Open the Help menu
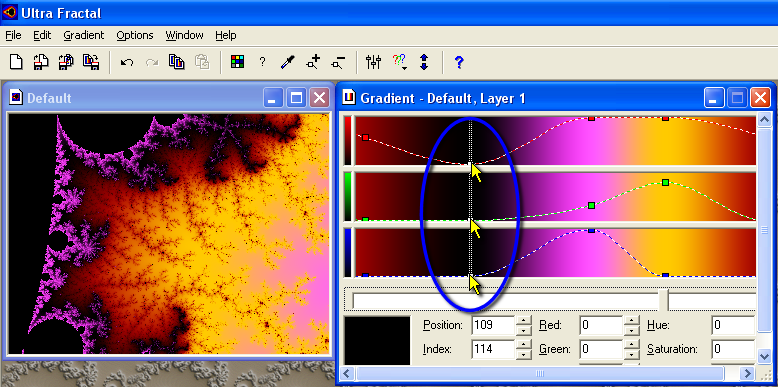 pos(226,35)
